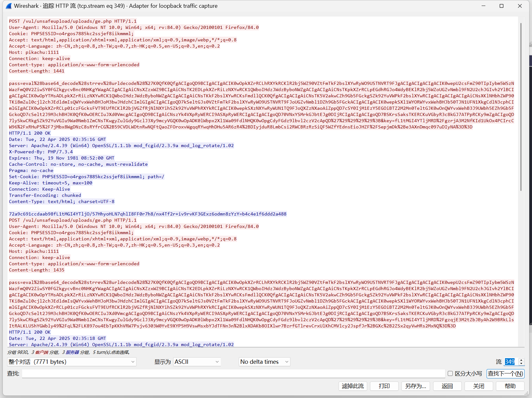532x398 pixels.
Task: Click the response body line starting 72a9c691ccdaab98
Action: [x=148, y=214]
